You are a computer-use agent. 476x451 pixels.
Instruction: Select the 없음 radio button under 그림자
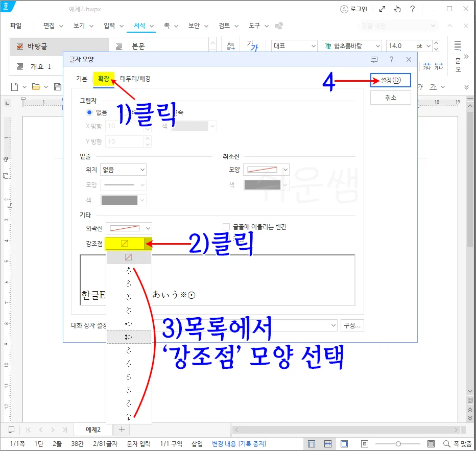(89, 113)
